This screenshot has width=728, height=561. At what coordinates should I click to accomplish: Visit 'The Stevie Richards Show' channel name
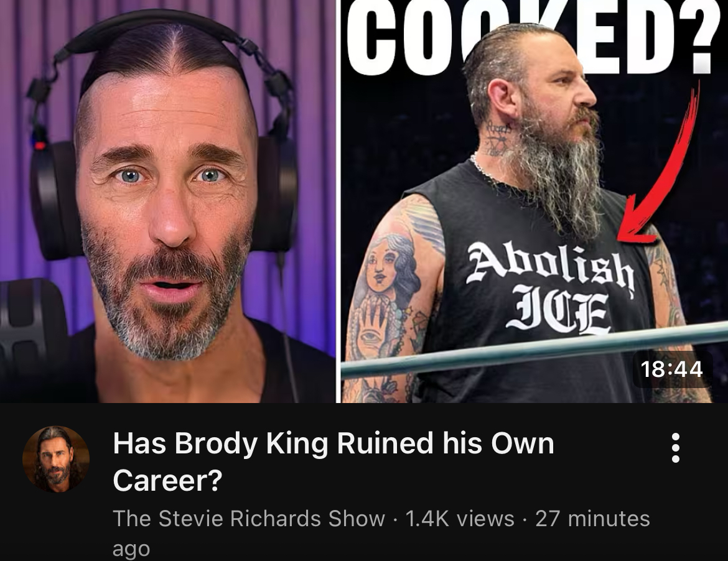tap(249, 518)
